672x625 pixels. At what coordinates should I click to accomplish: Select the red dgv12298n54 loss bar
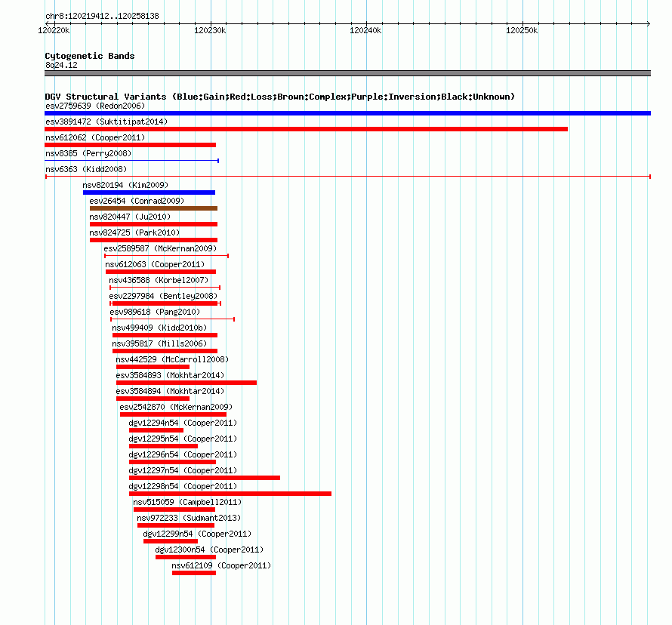[230, 494]
